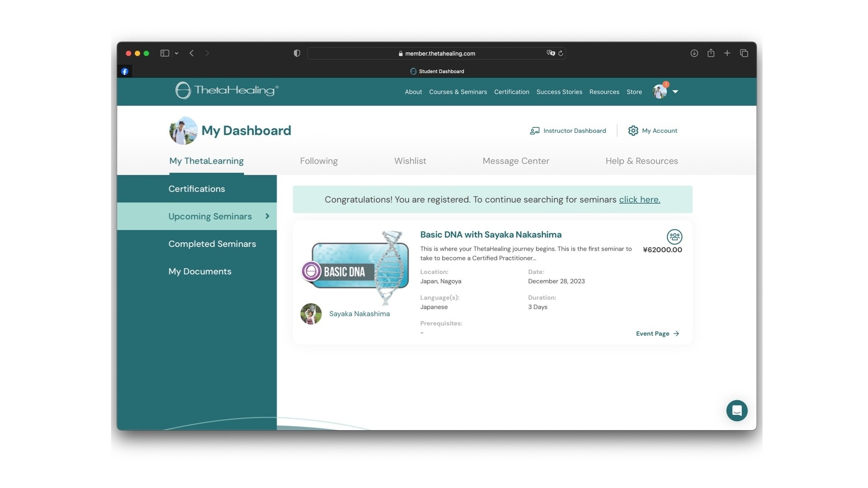The width and height of the screenshot is (868, 488).
Task: Click the My Account gear icon
Action: coord(633,131)
